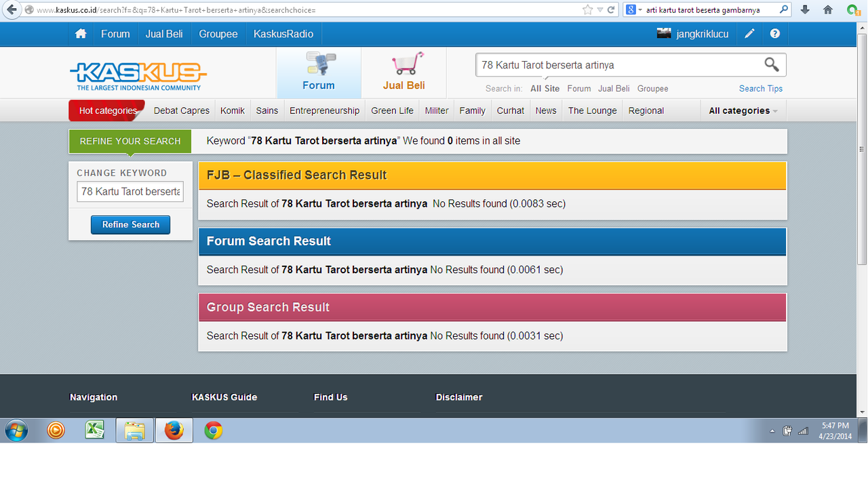The width and height of the screenshot is (868, 488).
Task: Click the pencil create-post icon
Action: [749, 33]
